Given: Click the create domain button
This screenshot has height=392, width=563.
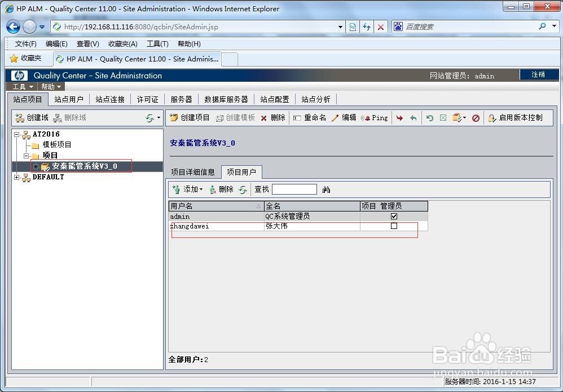Looking at the screenshot, I should click(x=32, y=118).
